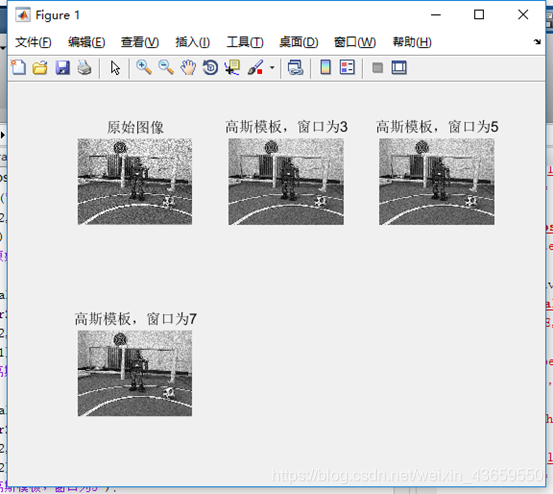Click the title text 原始图像
The image size is (553, 494).
click(x=135, y=127)
